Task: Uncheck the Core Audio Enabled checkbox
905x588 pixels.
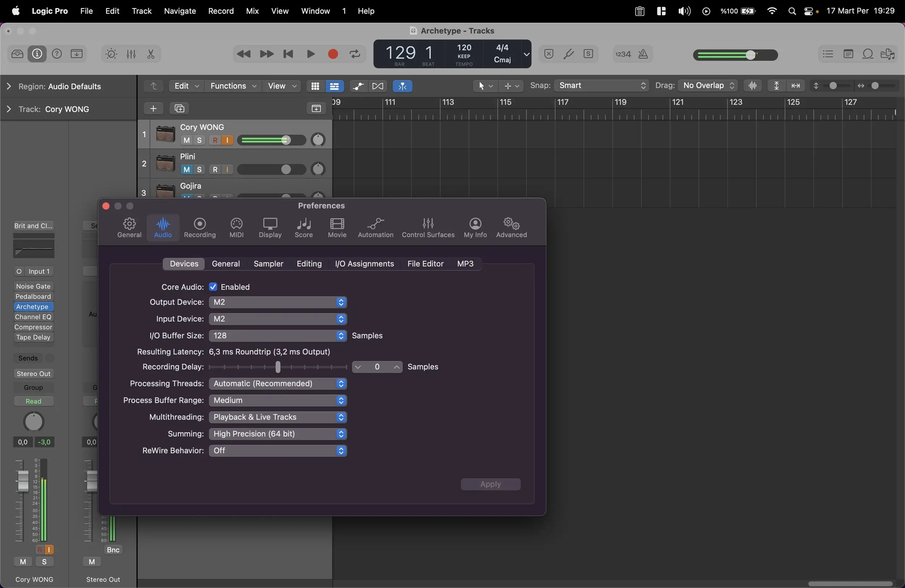Action: (213, 287)
